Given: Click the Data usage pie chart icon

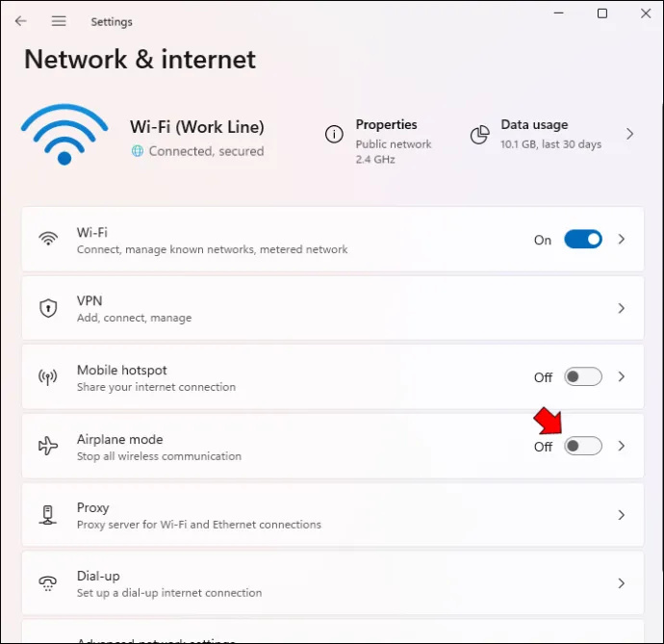Looking at the screenshot, I should coord(480,135).
